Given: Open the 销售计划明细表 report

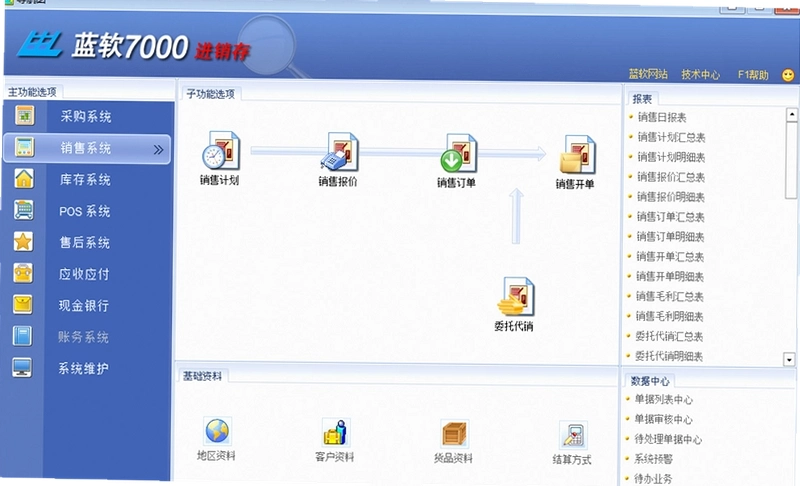Looking at the screenshot, I should [x=671, y=157].
